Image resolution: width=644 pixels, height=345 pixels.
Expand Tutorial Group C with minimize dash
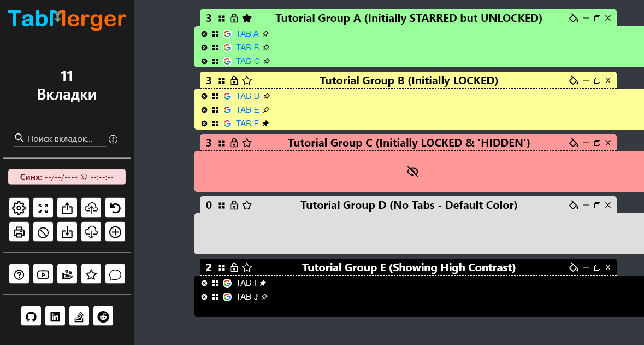click(x=586, y=143)
